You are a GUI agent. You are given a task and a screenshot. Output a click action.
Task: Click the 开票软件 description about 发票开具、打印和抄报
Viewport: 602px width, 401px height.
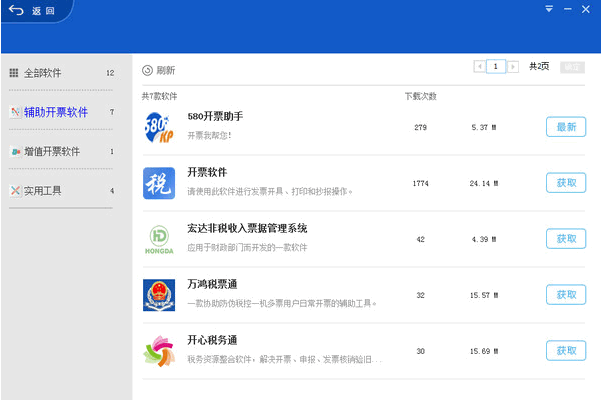point(270,191)
